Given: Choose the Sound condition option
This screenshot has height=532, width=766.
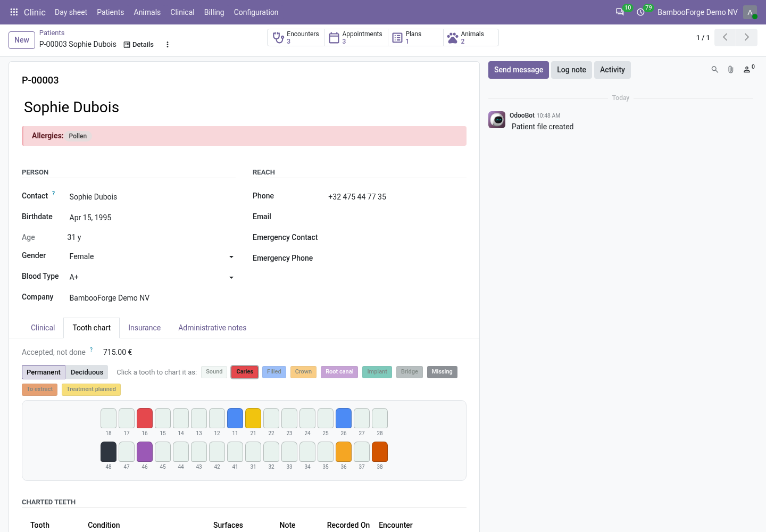Looking at the screenshot, I should click(214, 372).
